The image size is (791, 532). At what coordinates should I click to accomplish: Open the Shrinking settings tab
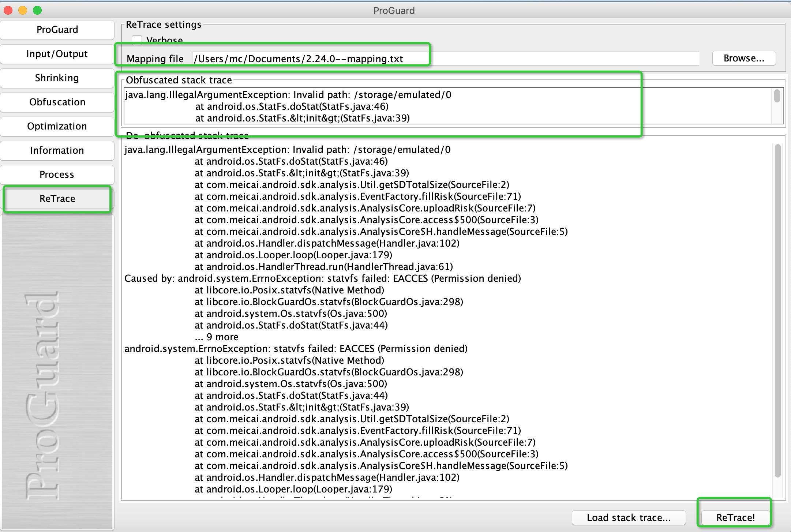(x=57, y=78)
